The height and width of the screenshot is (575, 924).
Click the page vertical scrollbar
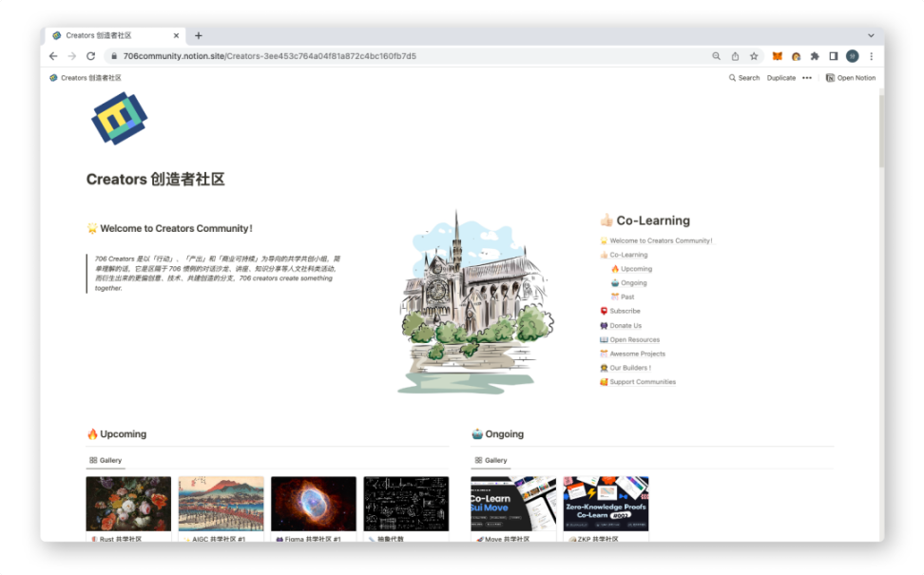tap(881, 132)
